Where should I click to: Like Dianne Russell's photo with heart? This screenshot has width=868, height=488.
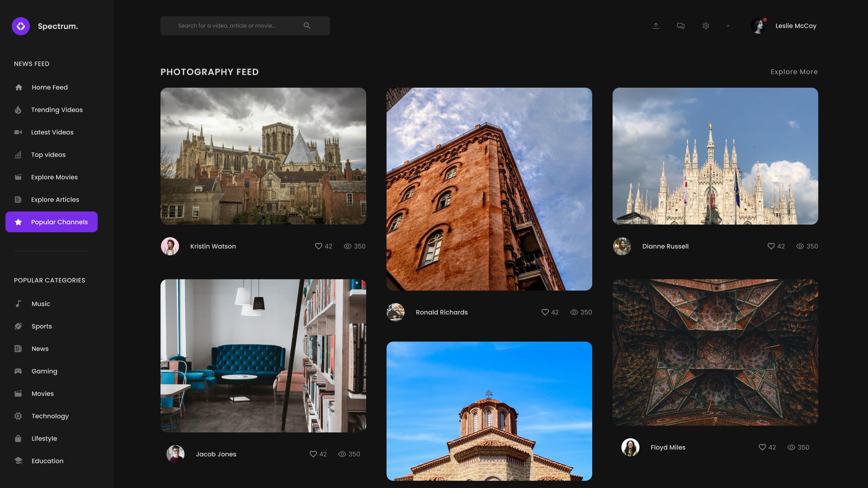click(771, 246)
